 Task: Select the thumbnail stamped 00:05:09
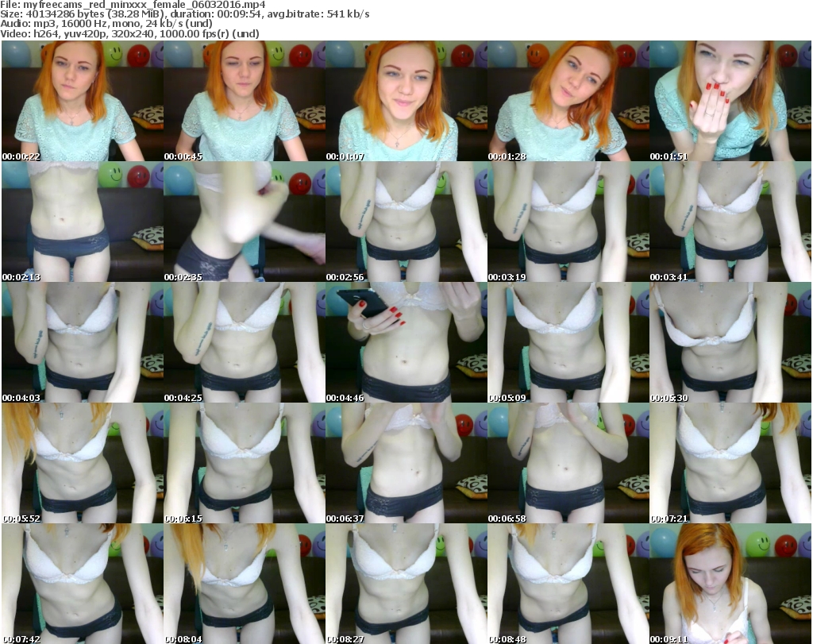(x=568, y=342)
